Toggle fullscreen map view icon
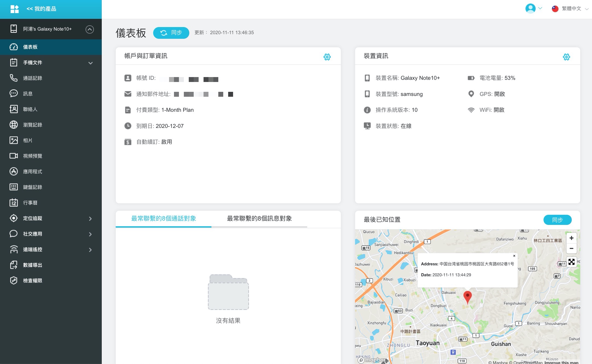Image resolution: width=592 pixels, height=364 pixels. tap(571, 262)
